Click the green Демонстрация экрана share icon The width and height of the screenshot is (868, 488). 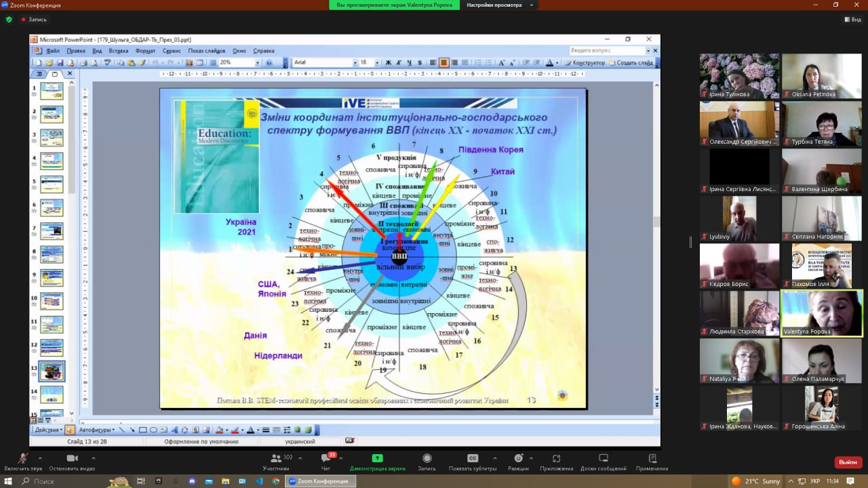[x=378, y=458]
